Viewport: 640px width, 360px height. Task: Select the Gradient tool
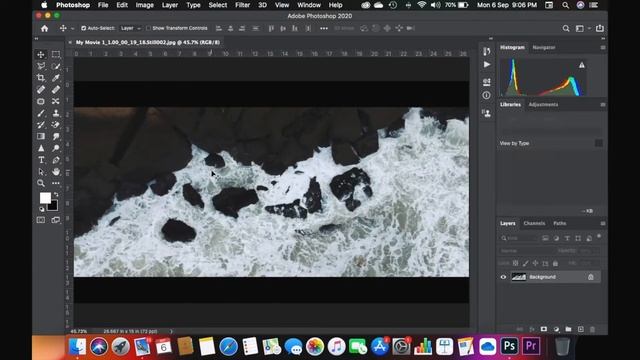[x=41, y=136]
